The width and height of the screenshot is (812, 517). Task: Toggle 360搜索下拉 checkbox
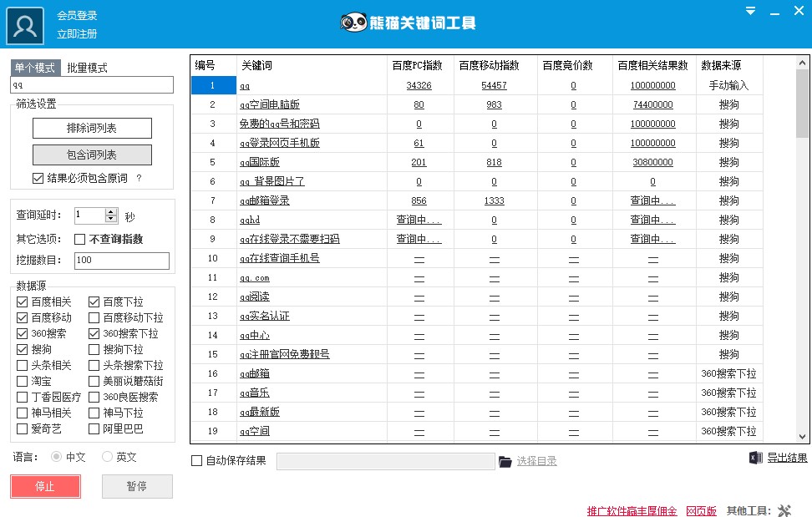[x=94, y=333]
